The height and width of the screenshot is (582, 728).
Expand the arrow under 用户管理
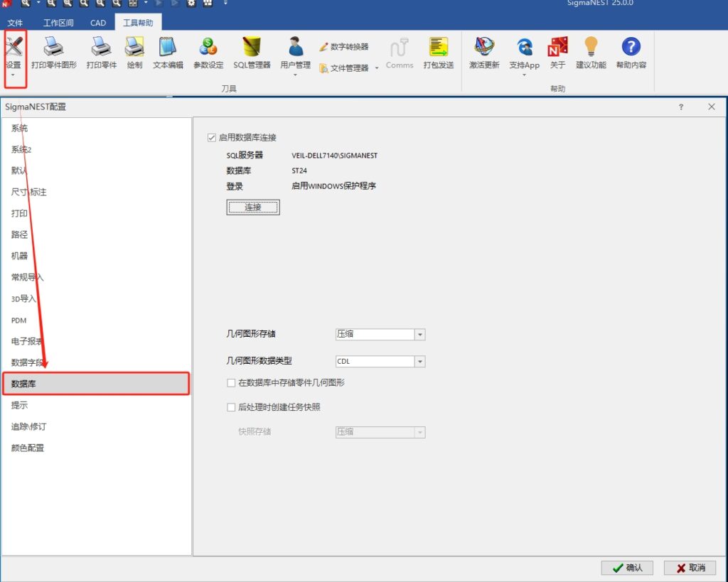[295, 75]
